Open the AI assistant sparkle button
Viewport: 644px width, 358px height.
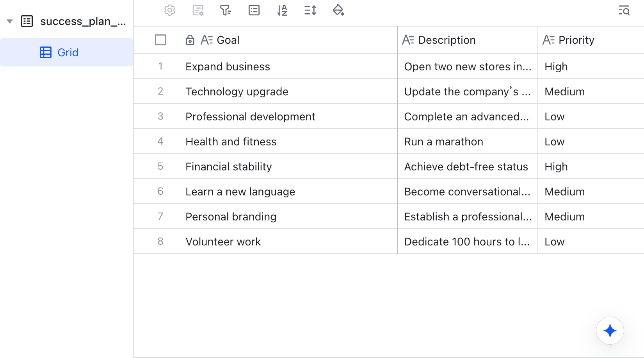(610, 331)
